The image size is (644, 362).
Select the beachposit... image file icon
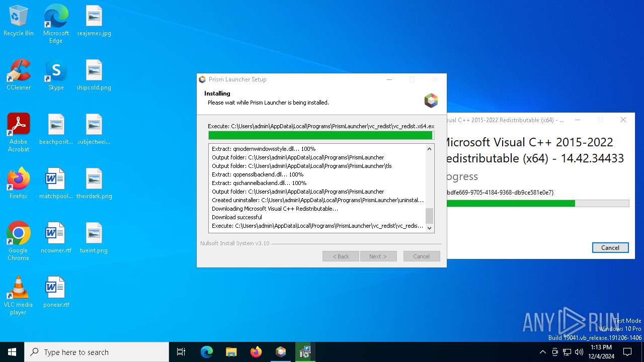(x=56, y=129)
